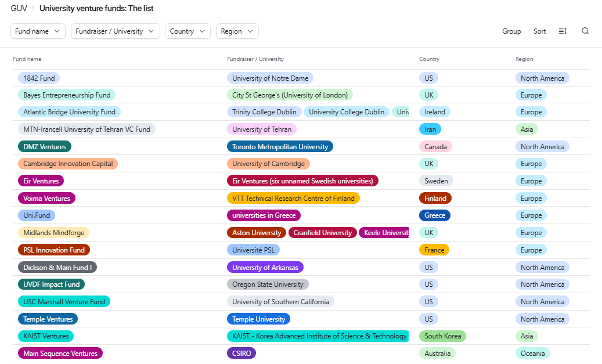Expand the Country filter dropdown
Screen dimensions: 602x364
[x=188, y=31]
